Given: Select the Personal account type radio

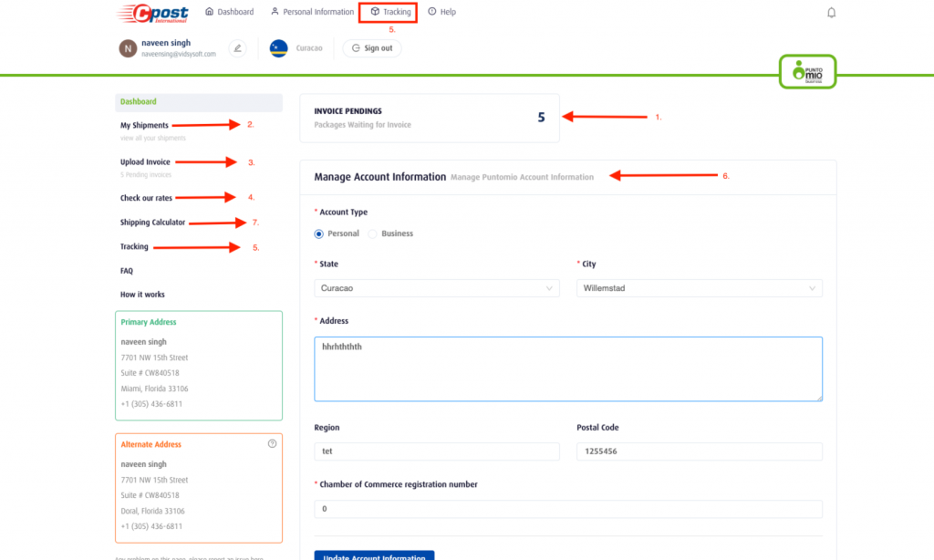Looking at the screenshot, I should (318, 233).
